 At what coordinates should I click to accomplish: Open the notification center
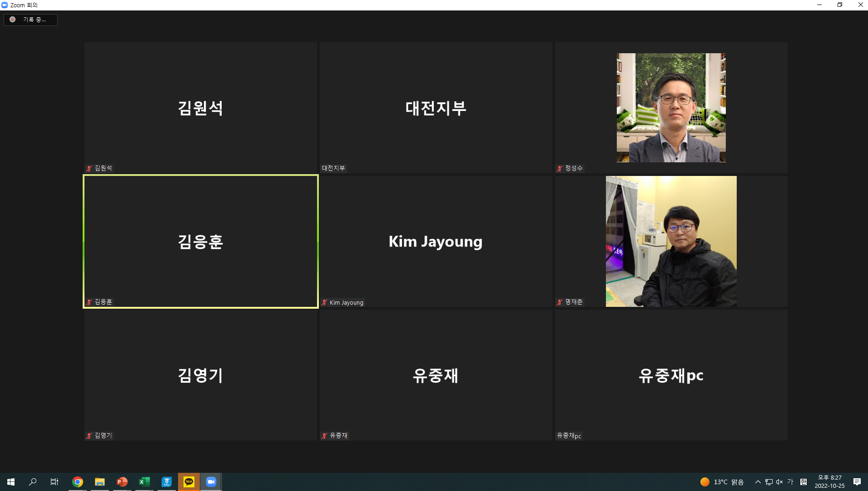pyautogui.click(x=857, y=482)
